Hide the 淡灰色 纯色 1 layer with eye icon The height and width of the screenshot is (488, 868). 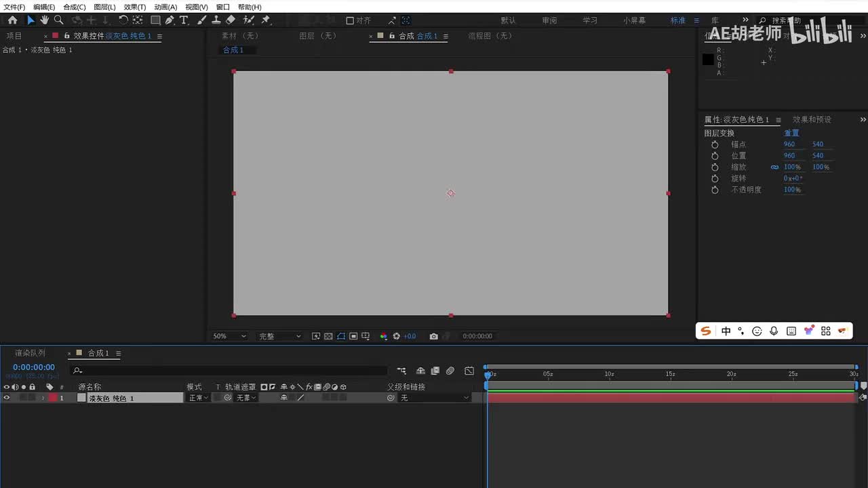7,398
